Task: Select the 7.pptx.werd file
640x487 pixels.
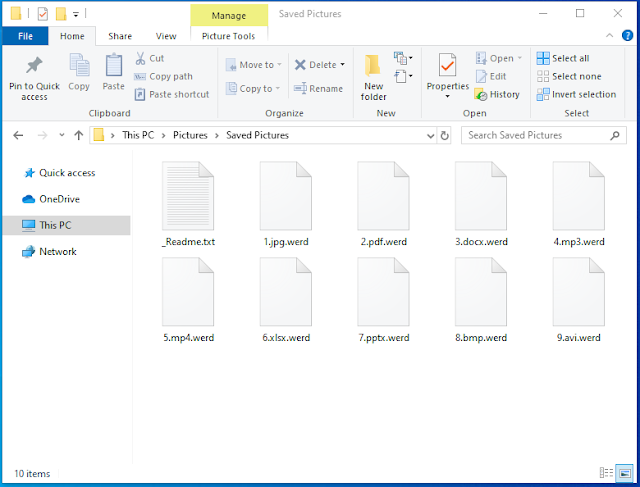Action: click(384, 300)
